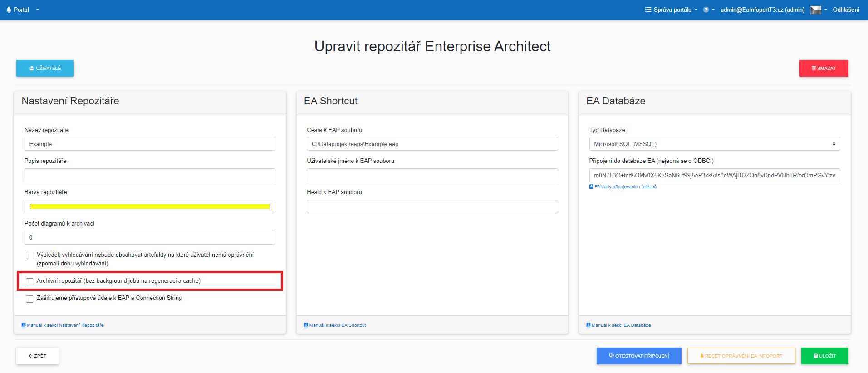
Task: Open the yellow Barva repozitáře color picker
Action: (150, 206)
